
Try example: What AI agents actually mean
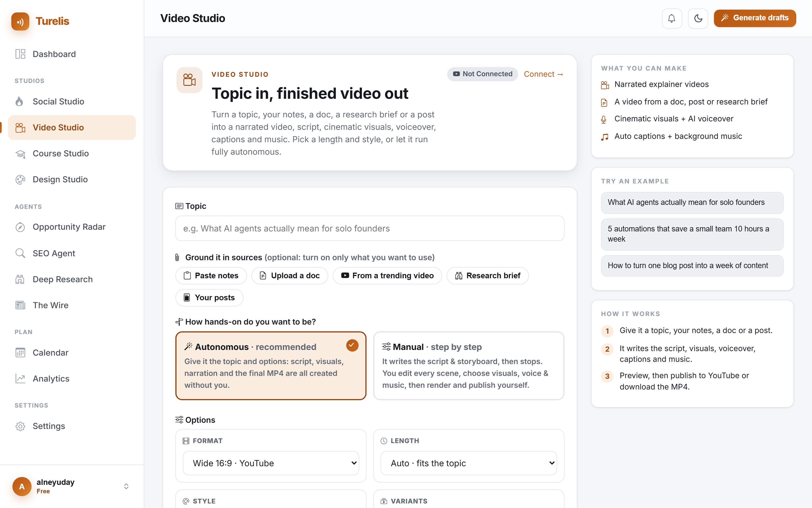(692, 203)
